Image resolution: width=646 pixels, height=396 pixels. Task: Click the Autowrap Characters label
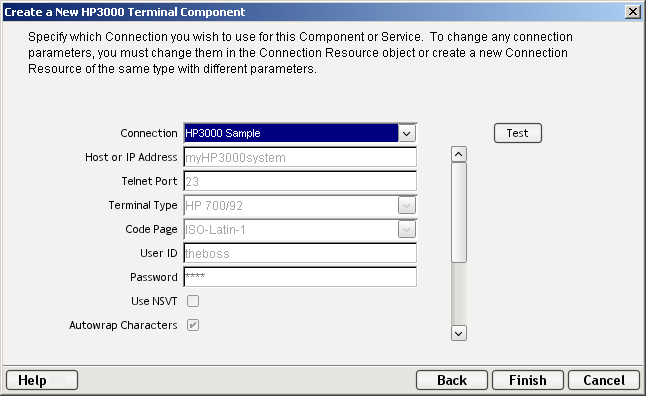click(x=123, y=325)
